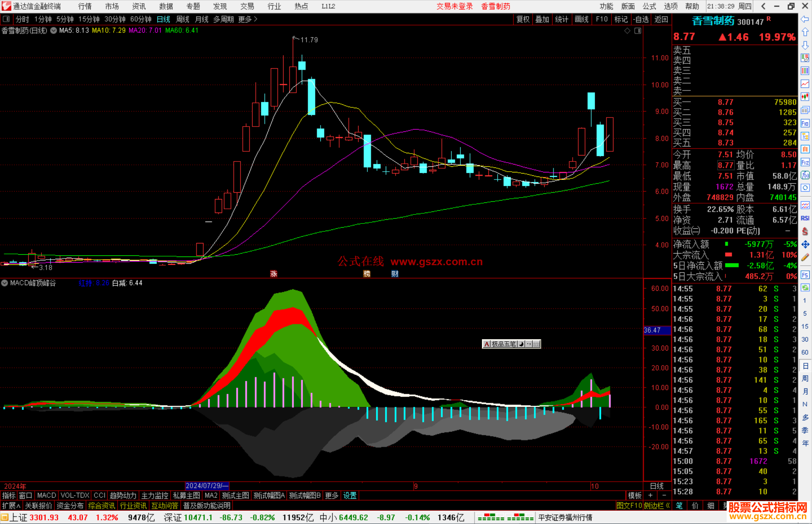
Task: Click the left arrow icon in right sidebar
Action: [x=805, y=19]
